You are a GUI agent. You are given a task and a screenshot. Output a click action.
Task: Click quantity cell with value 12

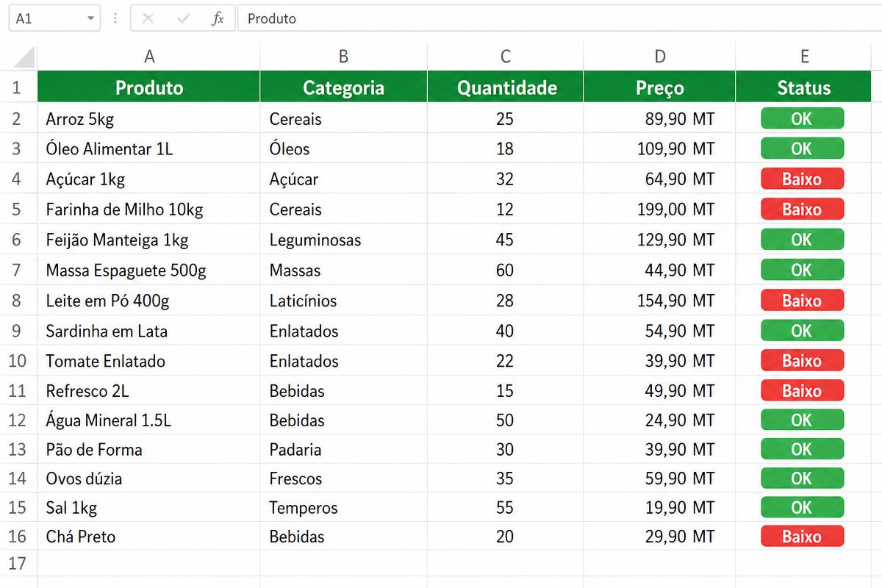tap(505, 209)
